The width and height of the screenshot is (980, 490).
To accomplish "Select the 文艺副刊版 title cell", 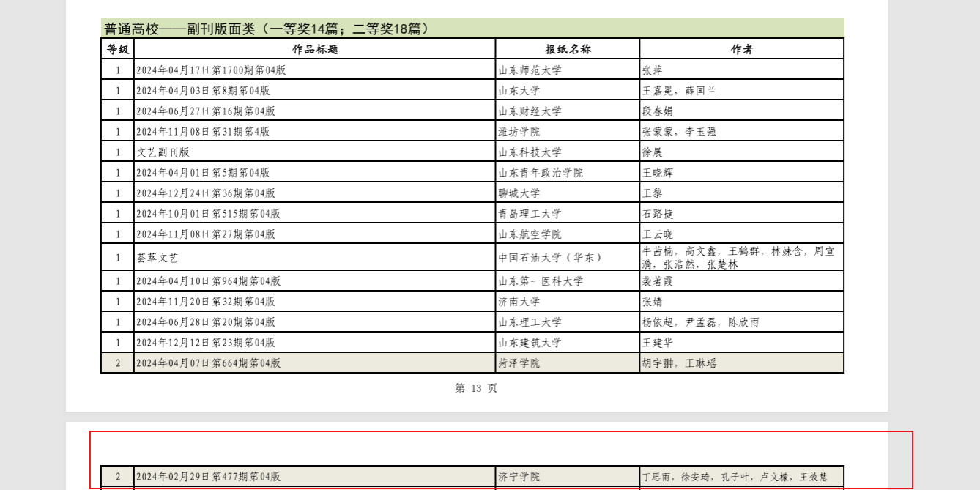I will point(163,152).
